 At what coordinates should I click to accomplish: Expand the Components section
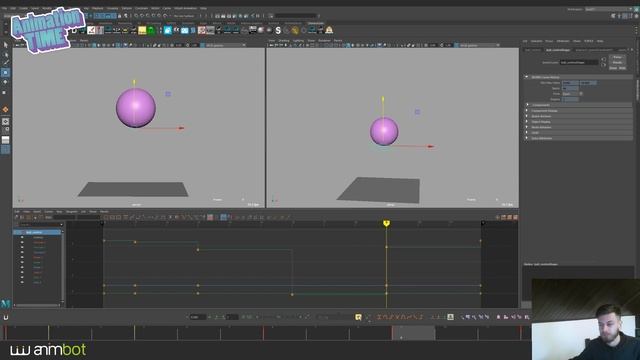[x=527, y=105]
